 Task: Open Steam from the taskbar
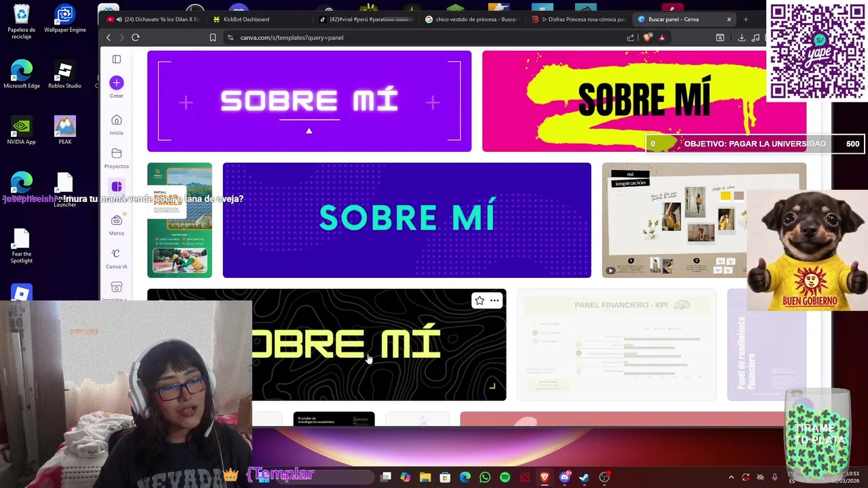[584, 478]
